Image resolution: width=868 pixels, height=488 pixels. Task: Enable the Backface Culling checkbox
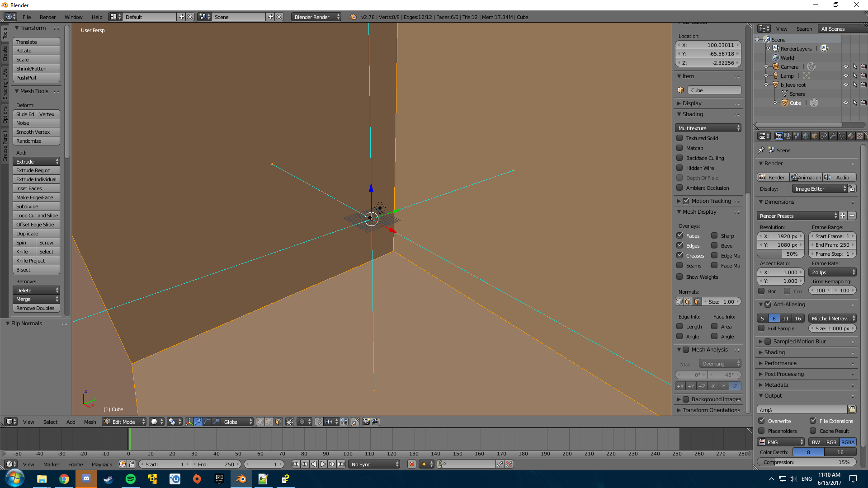tap(679, 158)
